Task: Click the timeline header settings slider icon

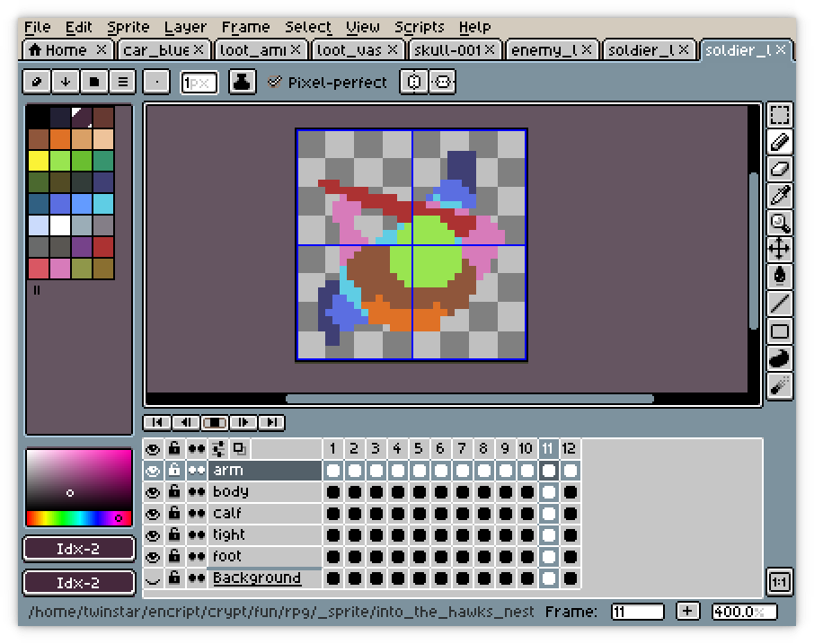Action: (x=218, y=449)
